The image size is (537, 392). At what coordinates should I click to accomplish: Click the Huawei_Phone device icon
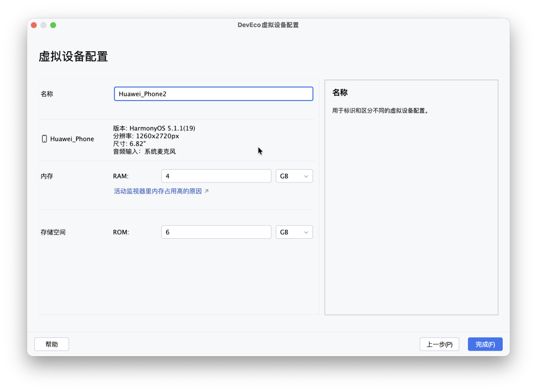pos(44,139)
